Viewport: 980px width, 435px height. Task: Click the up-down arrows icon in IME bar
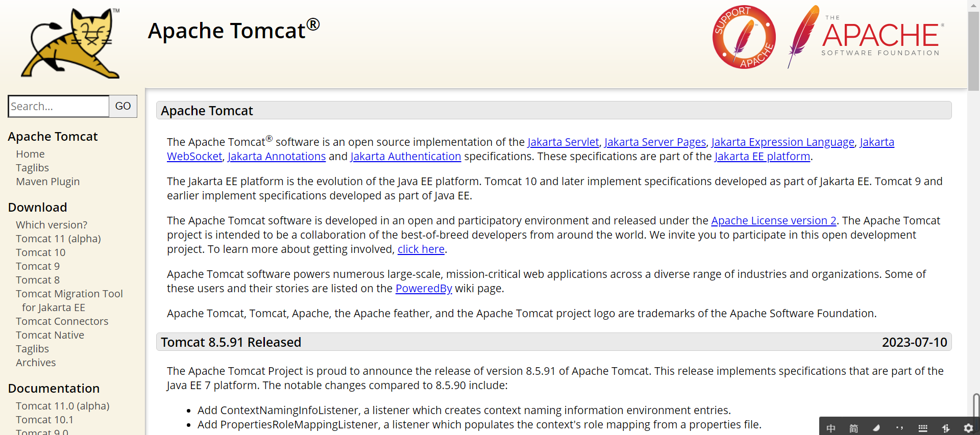click(945, 428)
